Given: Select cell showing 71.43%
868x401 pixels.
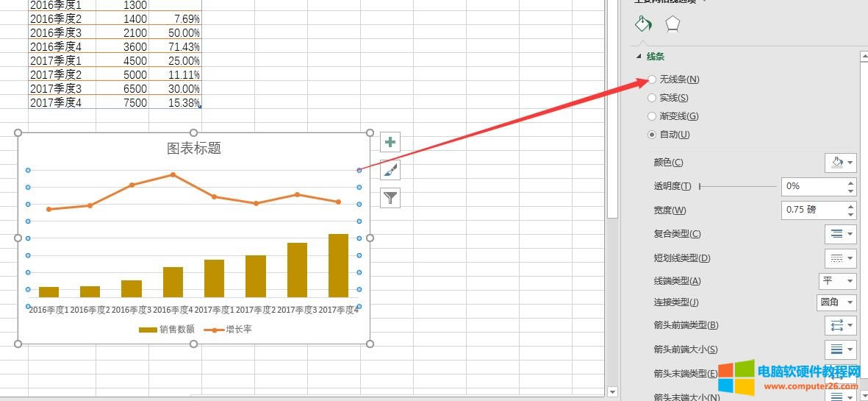Looking at the screenshot, I should click(176, 47).
